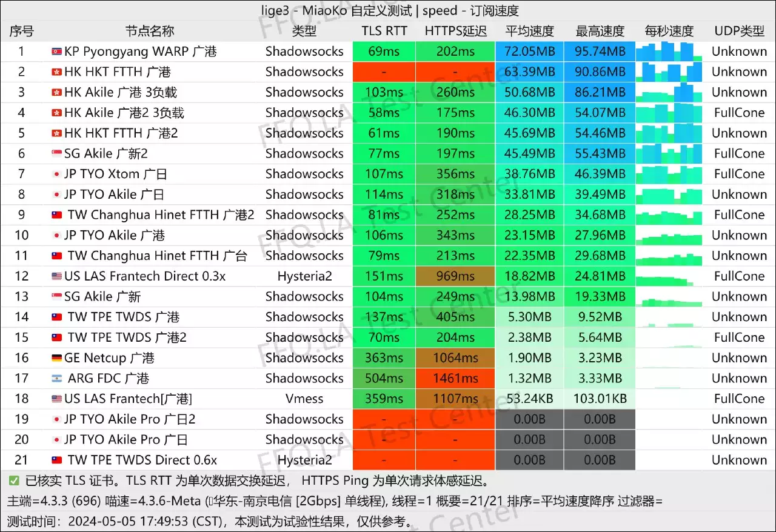Click the node name GE Netcup 广港
The width and height of the screenshot is (776, 532).
coord(109,358)
